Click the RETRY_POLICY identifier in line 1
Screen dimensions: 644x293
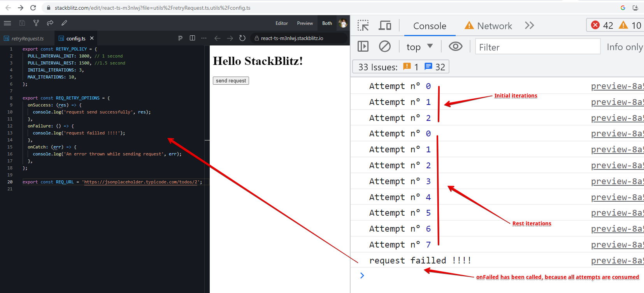(71, 49)
